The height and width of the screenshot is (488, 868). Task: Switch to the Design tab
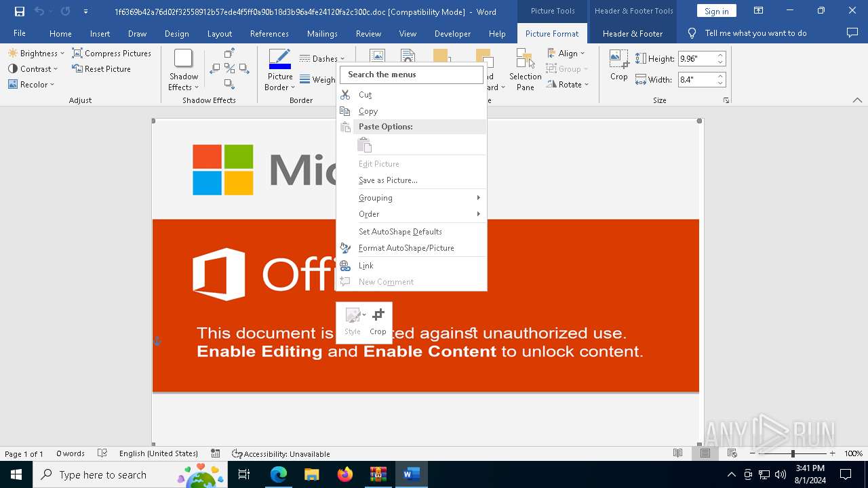tap(176, 33)
